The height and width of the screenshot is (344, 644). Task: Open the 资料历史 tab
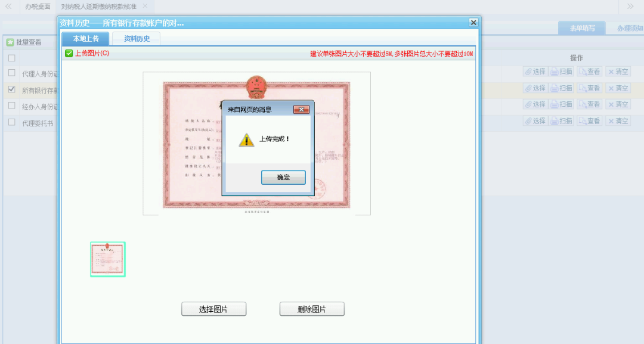click(137, 39)
